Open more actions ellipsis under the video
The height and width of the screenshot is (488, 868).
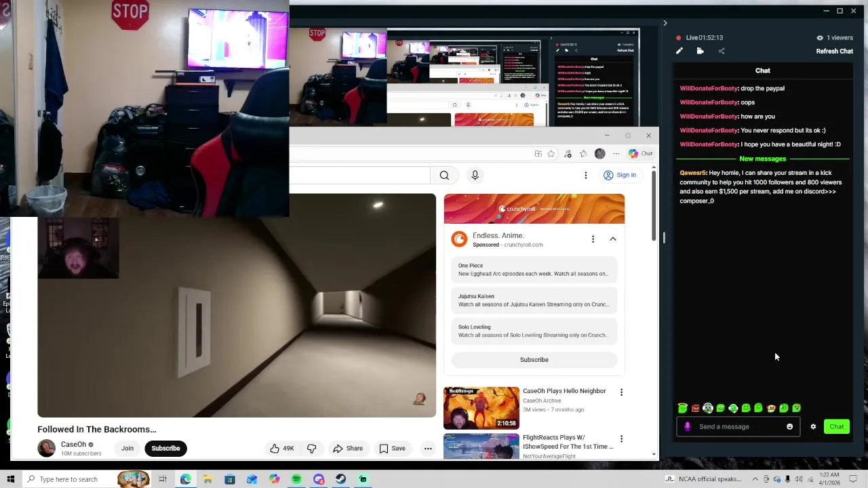[428, 448]
